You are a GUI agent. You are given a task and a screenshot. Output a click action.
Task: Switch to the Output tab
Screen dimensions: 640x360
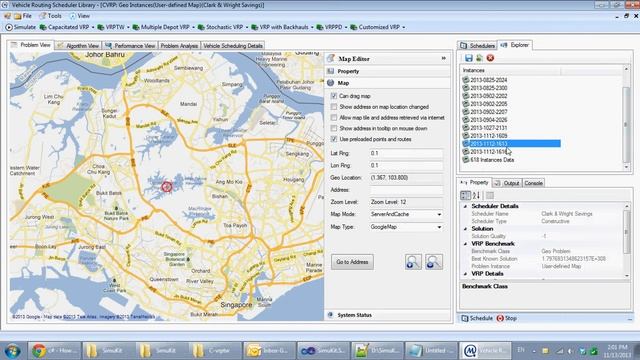pos(507,183)
